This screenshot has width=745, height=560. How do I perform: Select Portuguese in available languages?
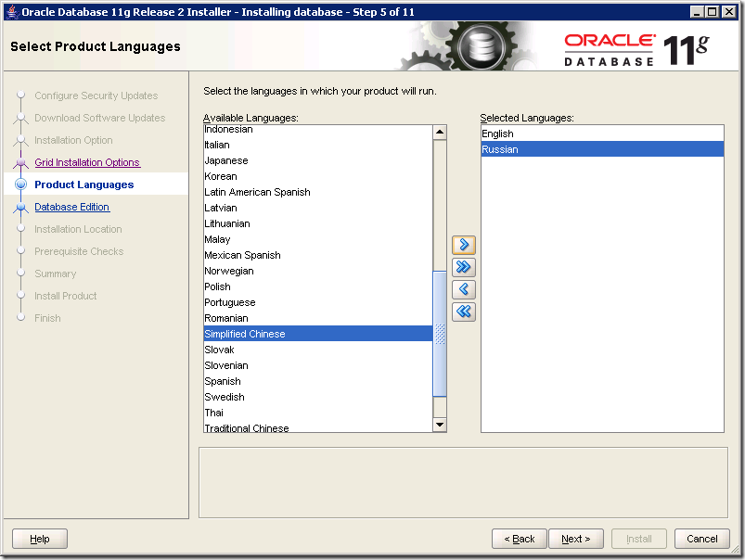point(318,302)
